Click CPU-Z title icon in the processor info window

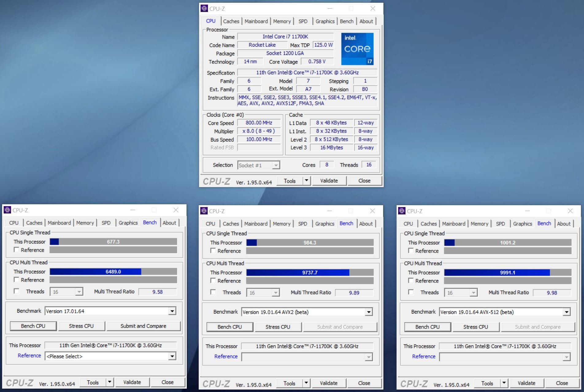(x=204, y=9)
